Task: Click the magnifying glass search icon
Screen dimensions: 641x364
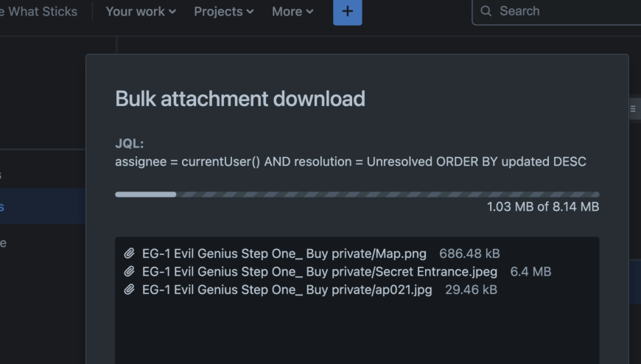Action: click(x=486, y=11)
